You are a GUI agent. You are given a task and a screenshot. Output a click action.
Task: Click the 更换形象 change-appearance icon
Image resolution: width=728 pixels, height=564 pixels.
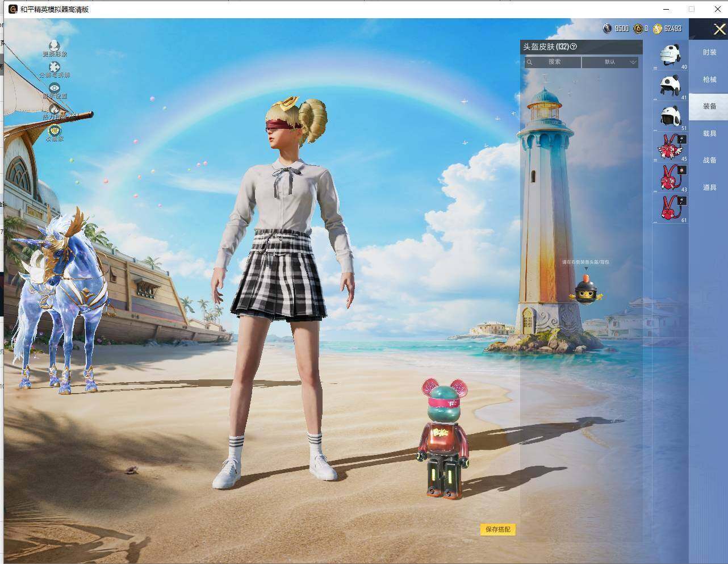point(54,45)
